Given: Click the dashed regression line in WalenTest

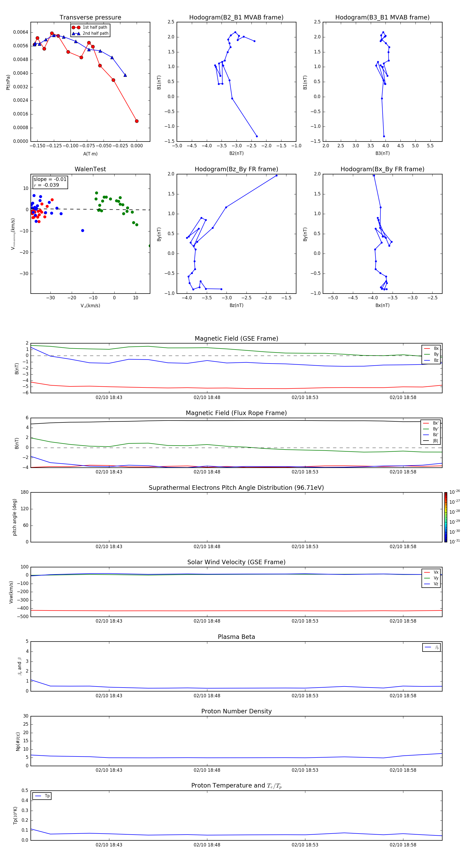Looking at the screenshot, I should coord(90,209).
